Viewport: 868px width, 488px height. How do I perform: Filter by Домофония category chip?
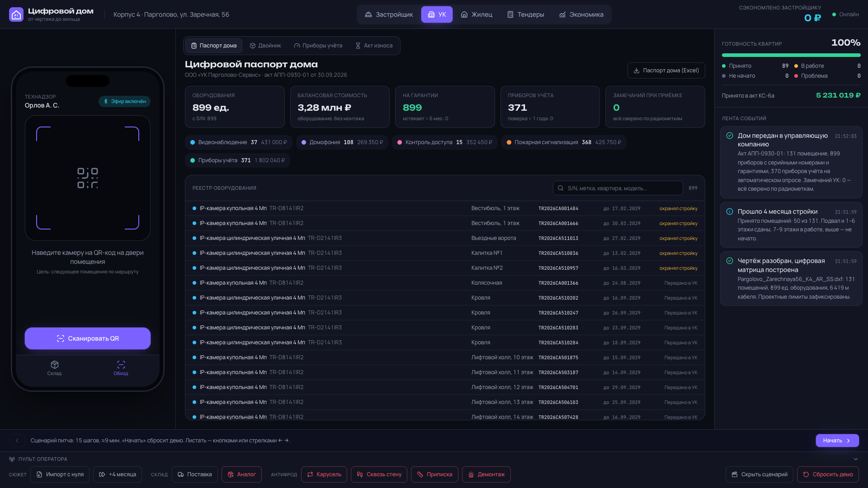tap(342, 142)
